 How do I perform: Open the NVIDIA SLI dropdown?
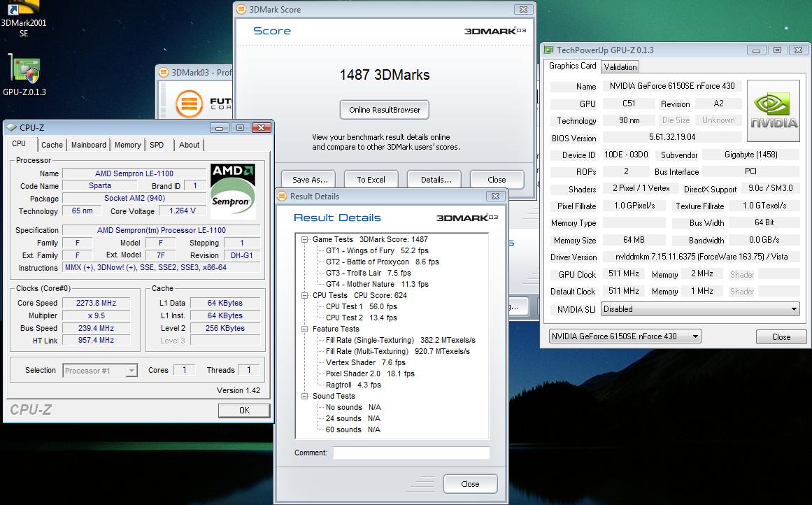(700, 309)
